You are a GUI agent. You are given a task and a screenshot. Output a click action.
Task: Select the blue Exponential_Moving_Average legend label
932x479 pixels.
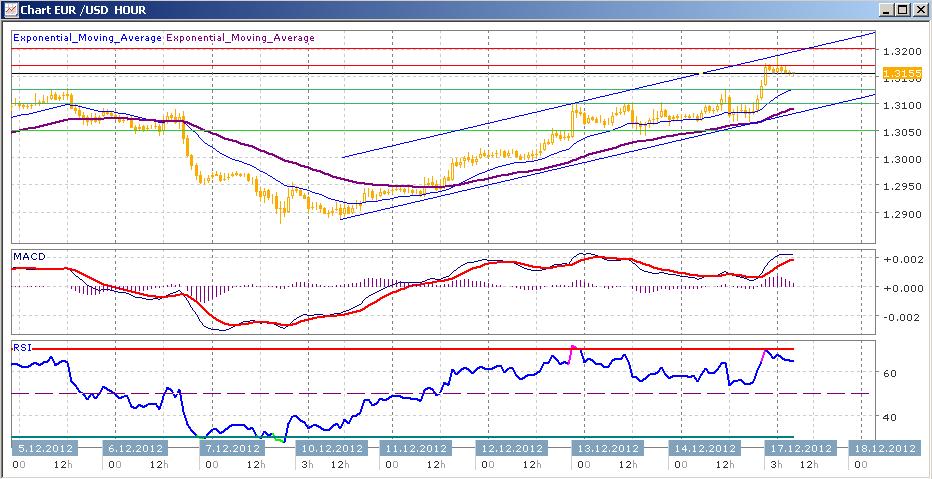click(87, 38)
